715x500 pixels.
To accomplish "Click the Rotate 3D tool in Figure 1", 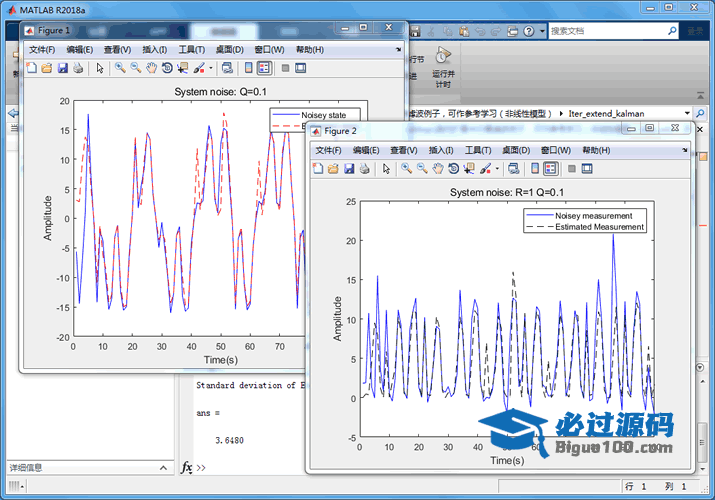I will click(x=167, y=68).
